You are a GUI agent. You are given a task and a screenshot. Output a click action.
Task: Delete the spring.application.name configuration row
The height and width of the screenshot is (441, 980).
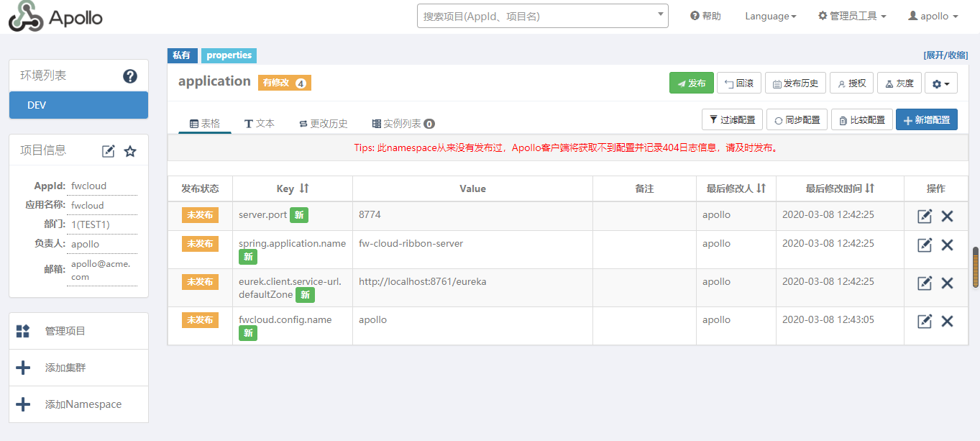tap(947, 245)
